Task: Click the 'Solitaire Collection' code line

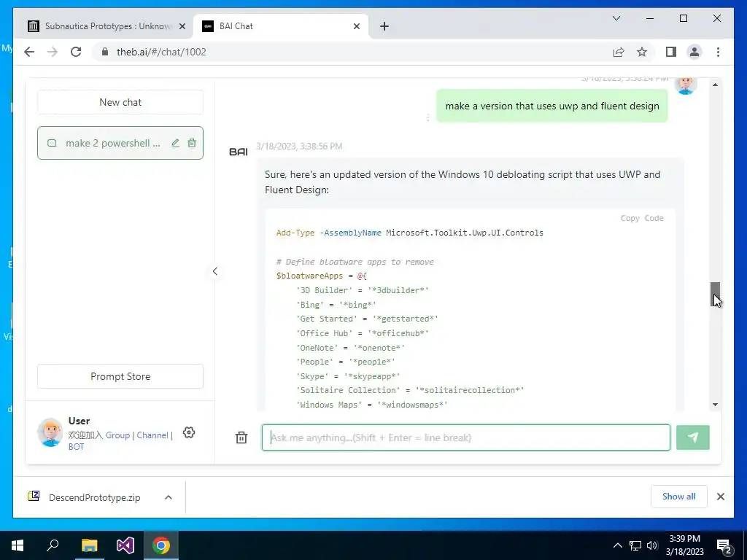Action: click(x=410, y=390)
